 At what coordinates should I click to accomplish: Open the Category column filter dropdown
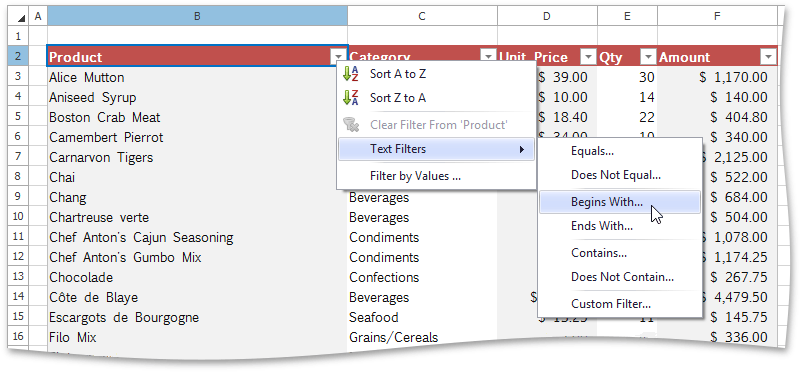point(487,56)
